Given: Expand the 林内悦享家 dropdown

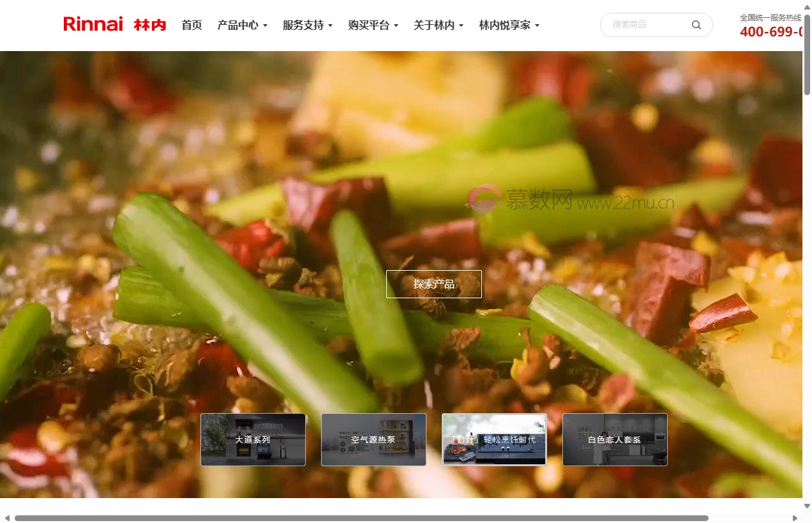Looking at the screenshot, I should pos(509,25).
